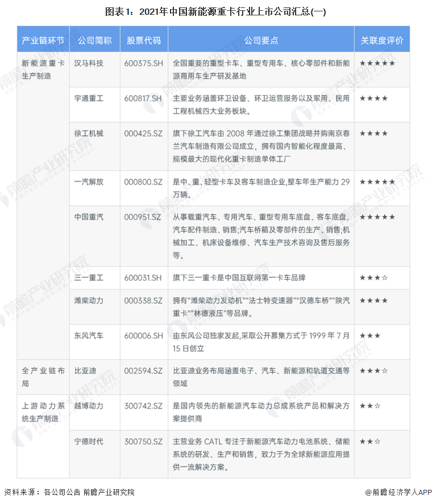Click stock code 000951.SZ

point(143,217)
